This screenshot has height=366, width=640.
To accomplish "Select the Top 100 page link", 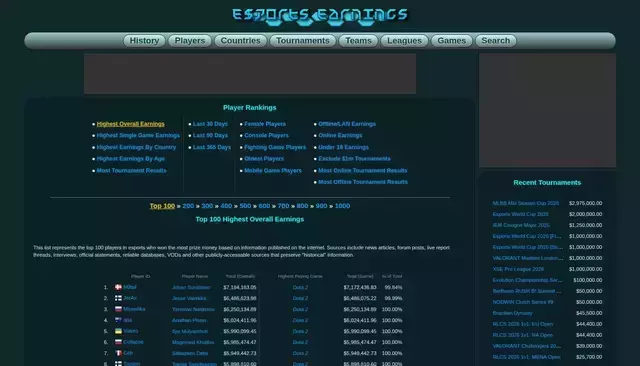I will click(162, 206).
